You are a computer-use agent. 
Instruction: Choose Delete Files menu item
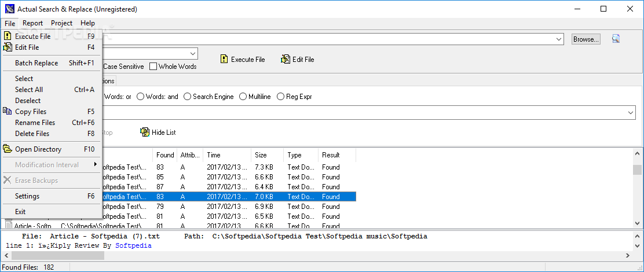click(x=52, y=133)
